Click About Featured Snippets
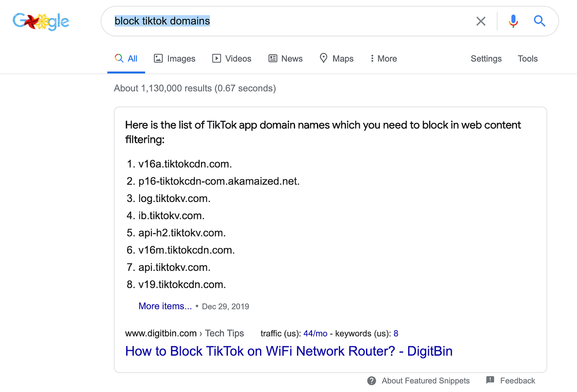 [x=425, y=380]
